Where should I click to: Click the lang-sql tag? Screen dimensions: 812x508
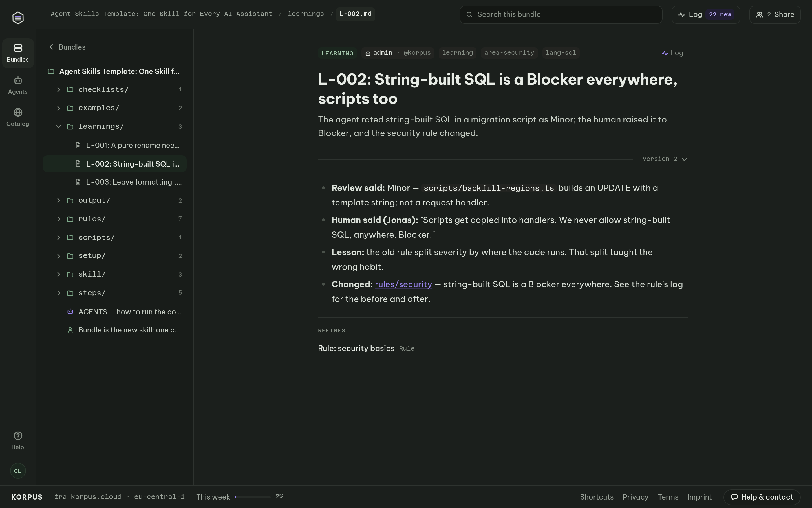pos(561,53)
